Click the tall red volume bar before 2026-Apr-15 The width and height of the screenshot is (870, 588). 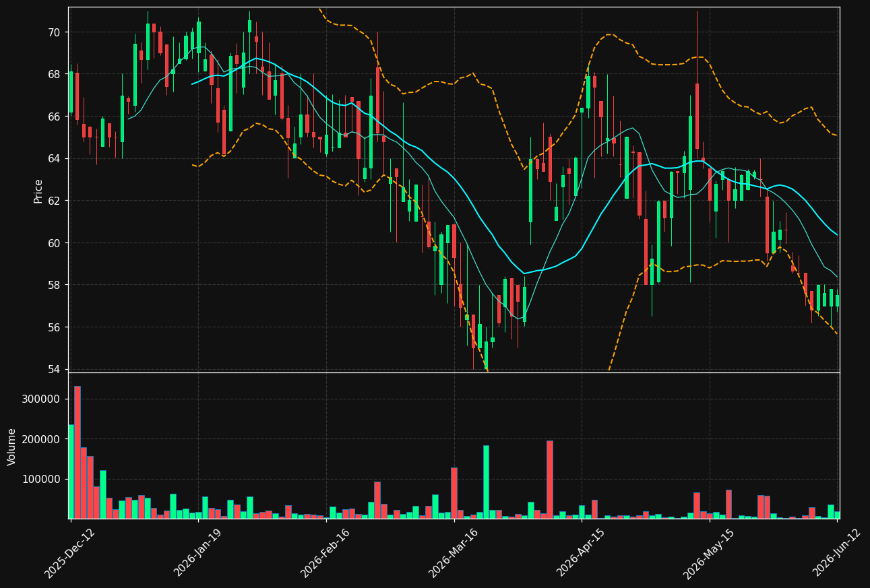point(550,480)
